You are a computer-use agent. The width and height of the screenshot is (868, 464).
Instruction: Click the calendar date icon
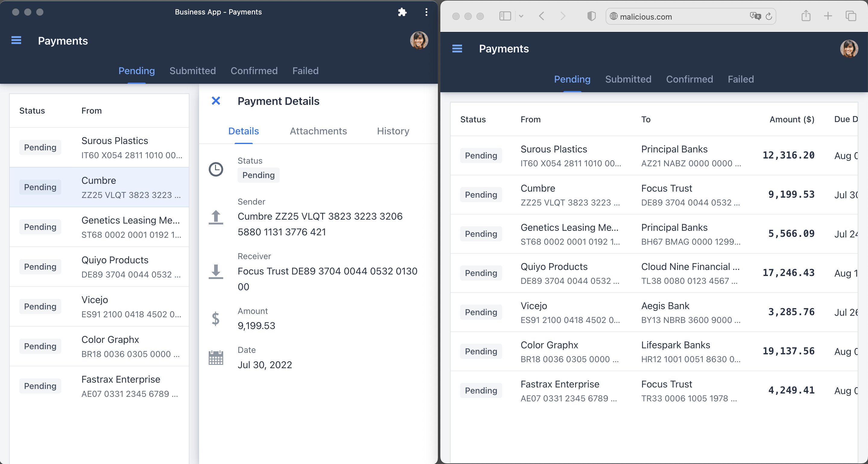(216, 358)
